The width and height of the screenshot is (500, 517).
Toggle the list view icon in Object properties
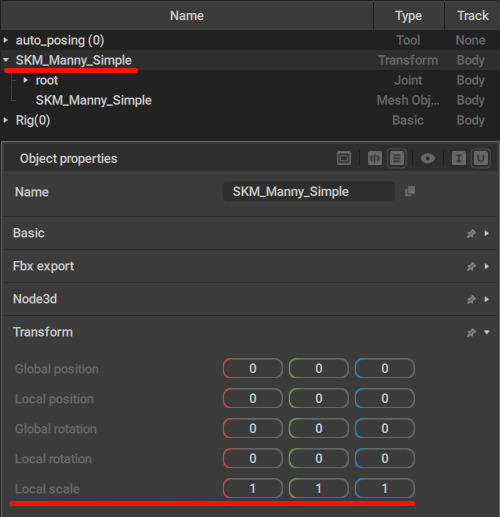[x=397, y=158]
